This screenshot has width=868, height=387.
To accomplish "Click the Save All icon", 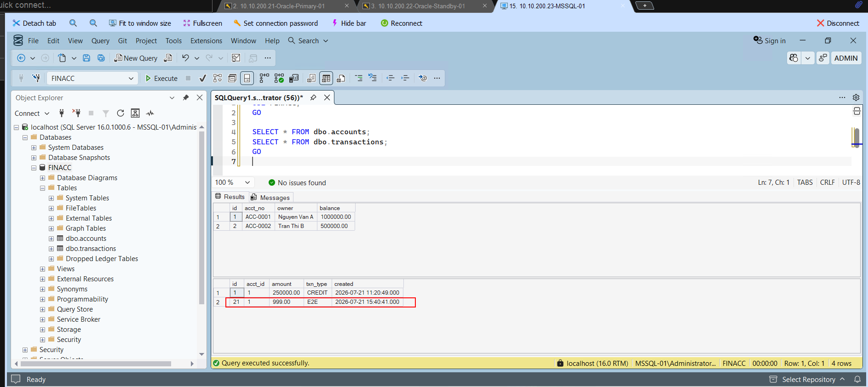I will [101, 58].
